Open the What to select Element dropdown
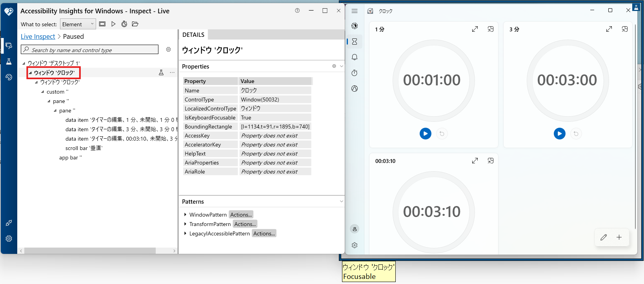644x284 pixels. point(78,24)
